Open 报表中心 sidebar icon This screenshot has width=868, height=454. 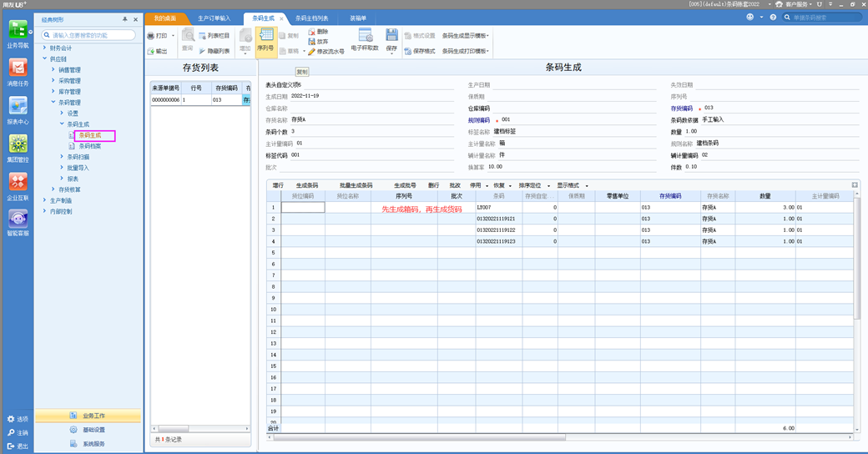[18, 110]
